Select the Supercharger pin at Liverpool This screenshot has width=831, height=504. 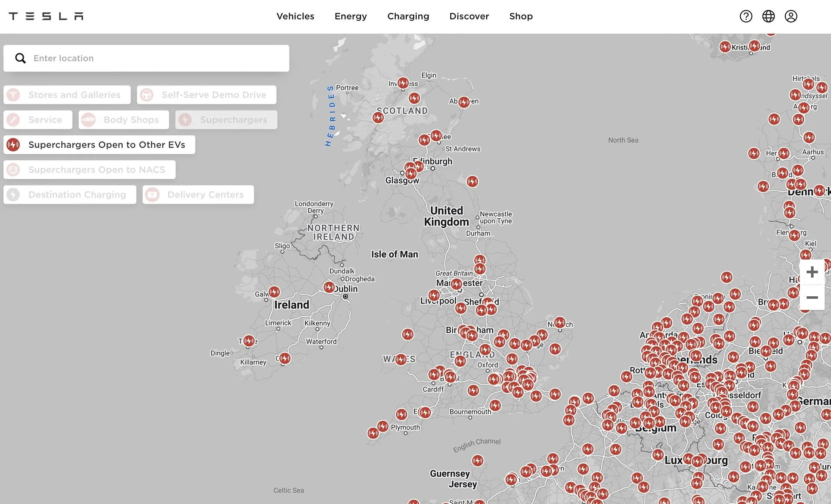(434, 295)
